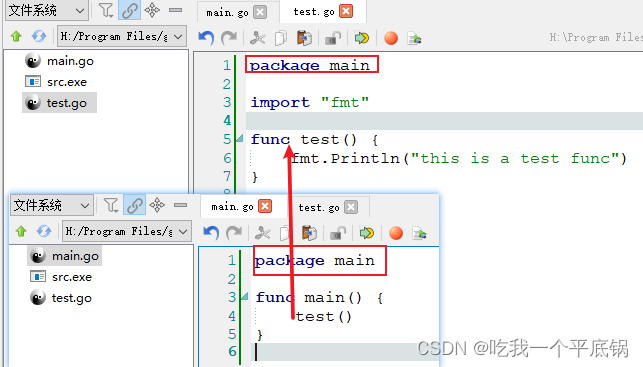Screen dimensions: 643x367
Task: Click the 'import "fmt"' line in test.go
Action: [310, 102]
